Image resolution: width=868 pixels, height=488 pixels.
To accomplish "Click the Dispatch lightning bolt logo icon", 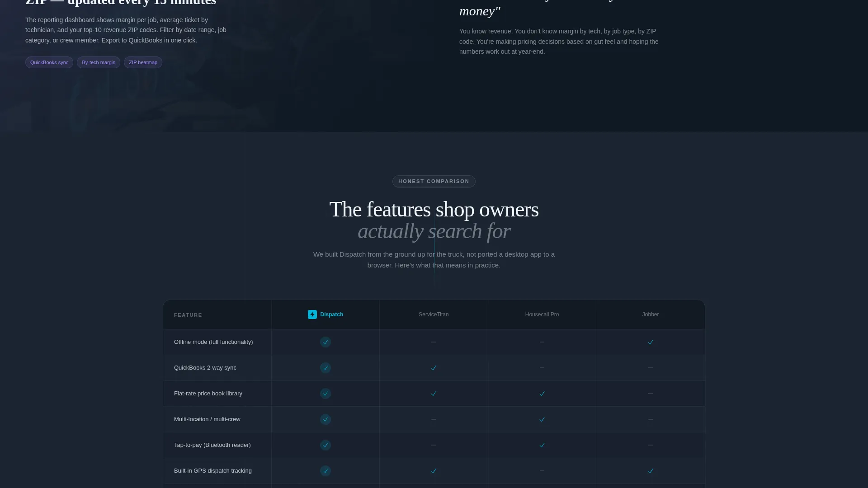I will (x=312, y=314).
